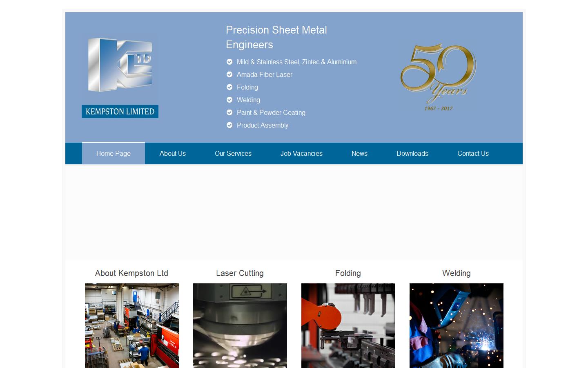Click the Laser Cutting section heading
This screenshot has width=588, height=368.
tap(240, 273)
